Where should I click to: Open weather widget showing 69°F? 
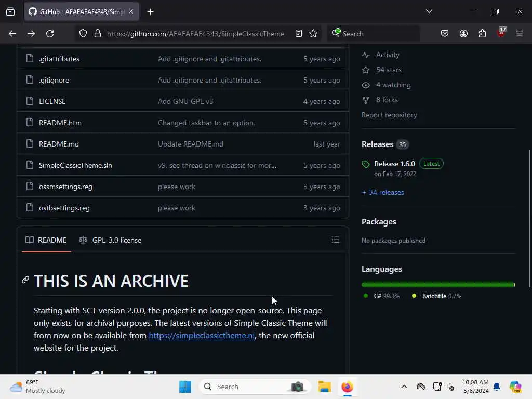(37, 387)
